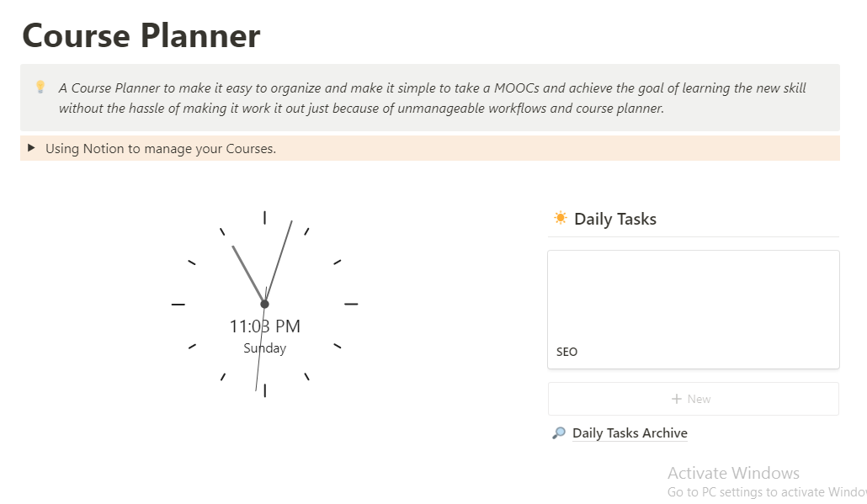
Task: Select the analog clock widget face
Action: (x=264, y=303)
